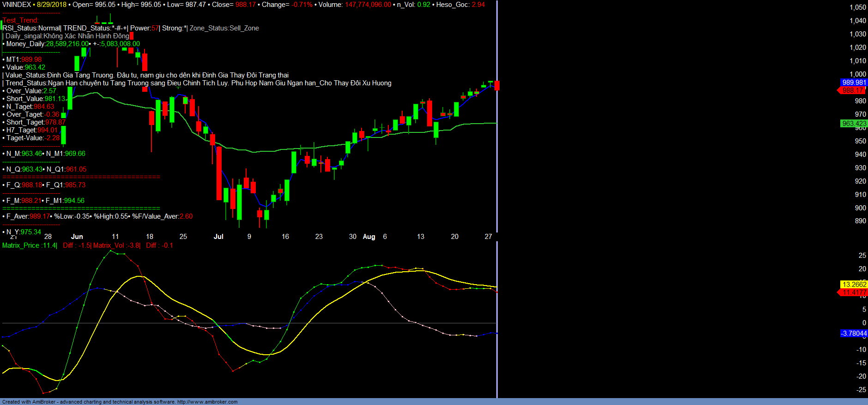The height and width of the screenshot is (405, 868).
Task: Click the green 963.423 value axis marker
Action: (x=854, y=124)
